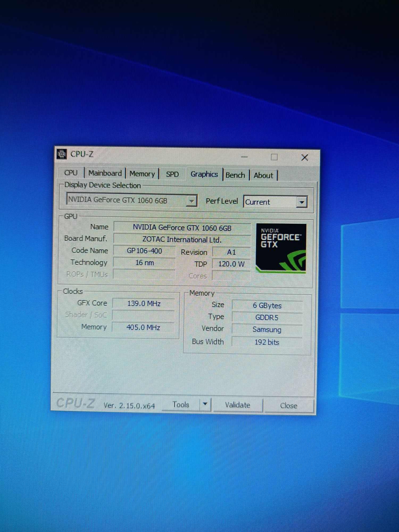
Task: Select the Graphics tab
Action: pyautogui.click(x=204, y=174)
